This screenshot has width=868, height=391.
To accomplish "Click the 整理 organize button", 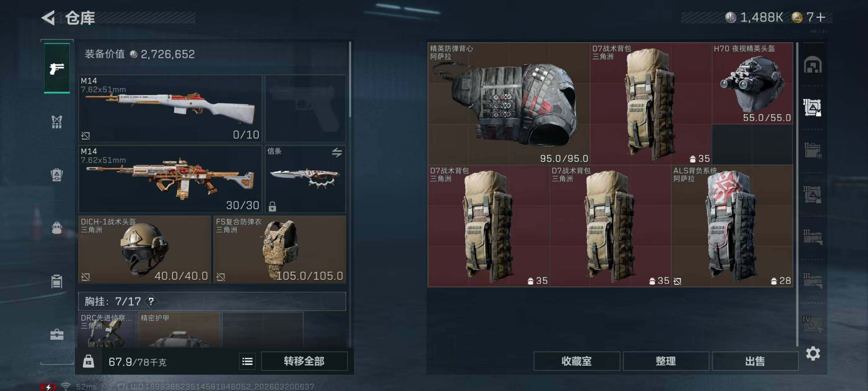I will pos(666,361).
